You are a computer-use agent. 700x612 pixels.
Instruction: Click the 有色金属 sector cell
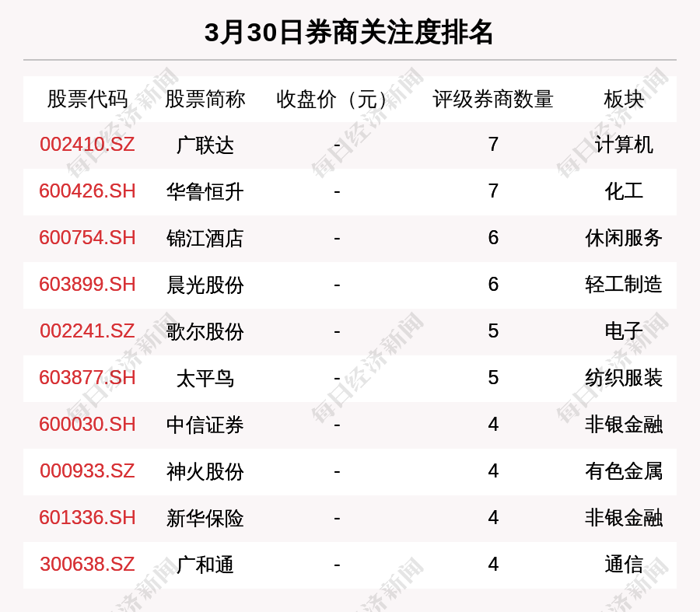(624, 471)
